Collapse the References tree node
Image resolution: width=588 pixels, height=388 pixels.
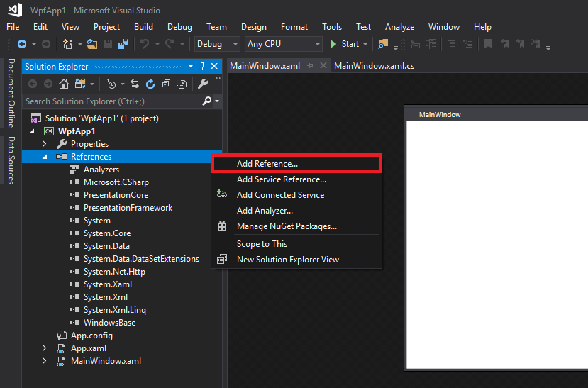(45, 157)
